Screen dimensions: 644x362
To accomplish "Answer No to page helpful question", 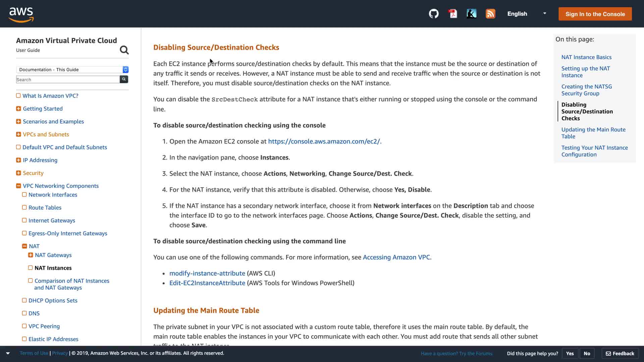I will [x=587, y=353].
